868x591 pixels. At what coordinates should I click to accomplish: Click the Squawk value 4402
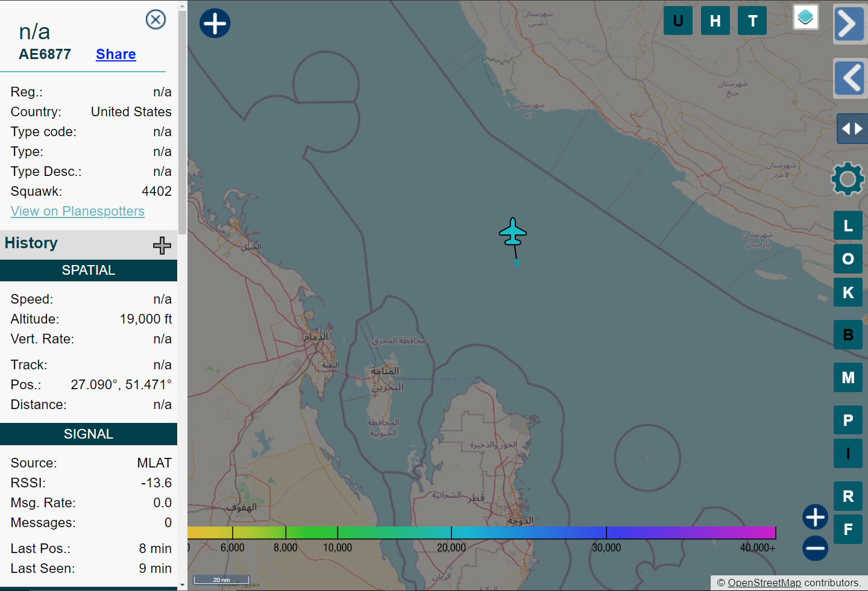(157, 192)
